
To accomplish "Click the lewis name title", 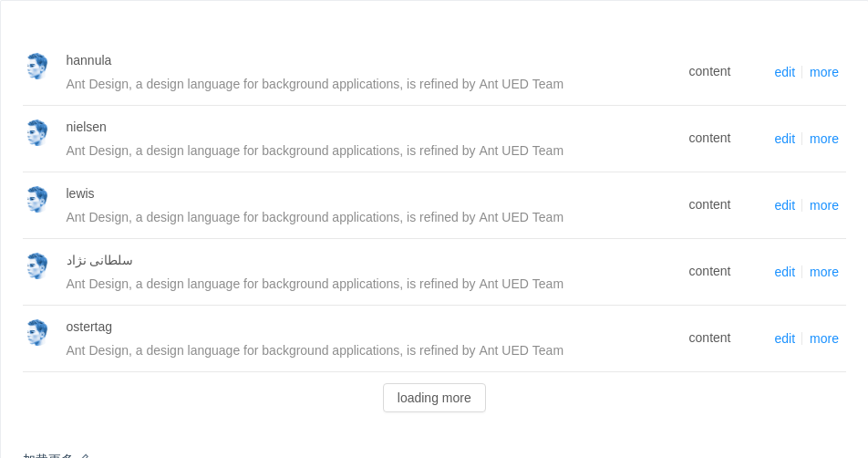I will point(80,193).
